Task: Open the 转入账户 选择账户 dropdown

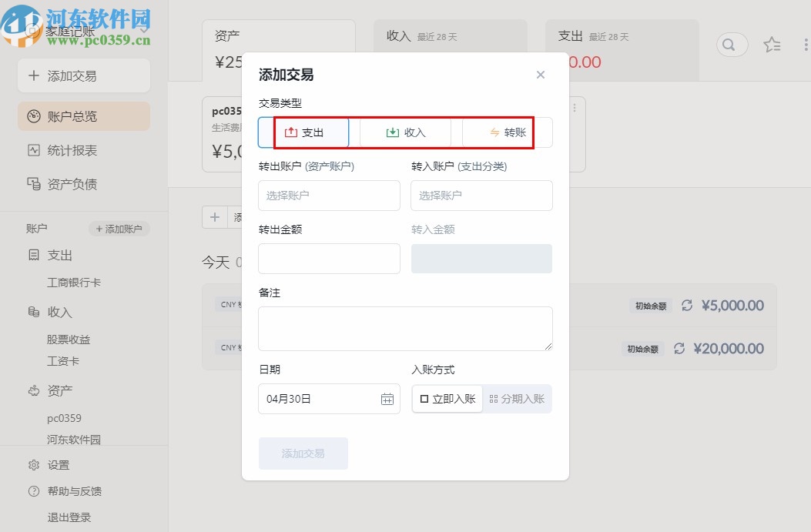Action: [x=481, y=196]
